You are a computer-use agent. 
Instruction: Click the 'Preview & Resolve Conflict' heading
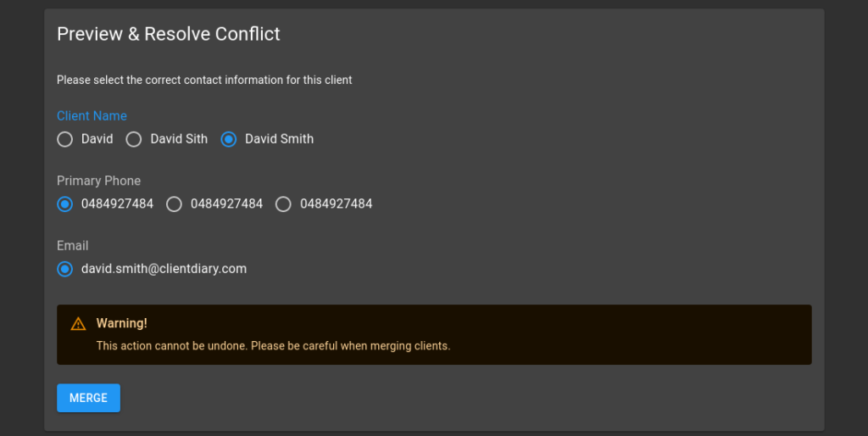point(169,34)
